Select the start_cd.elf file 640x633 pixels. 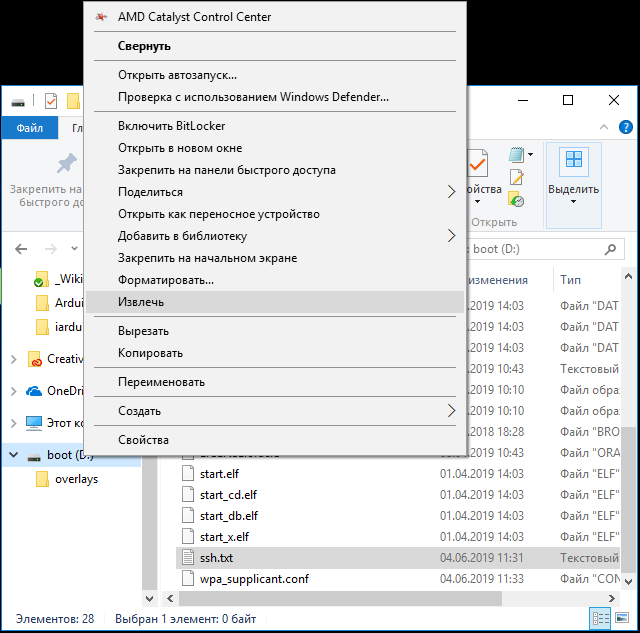coord(228,495)
